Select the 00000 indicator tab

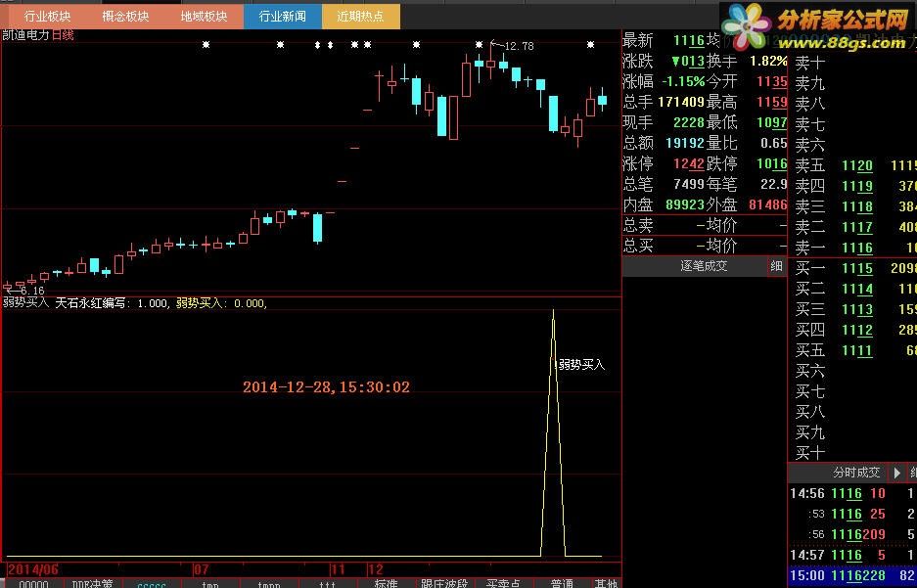(34, 583)
